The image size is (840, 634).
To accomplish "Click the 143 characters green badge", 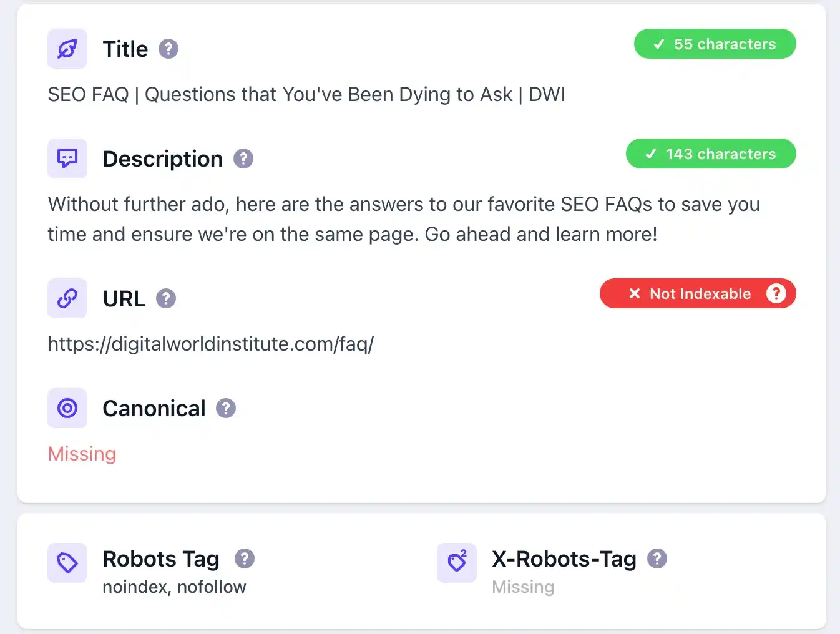I will (x=711, y=154).
